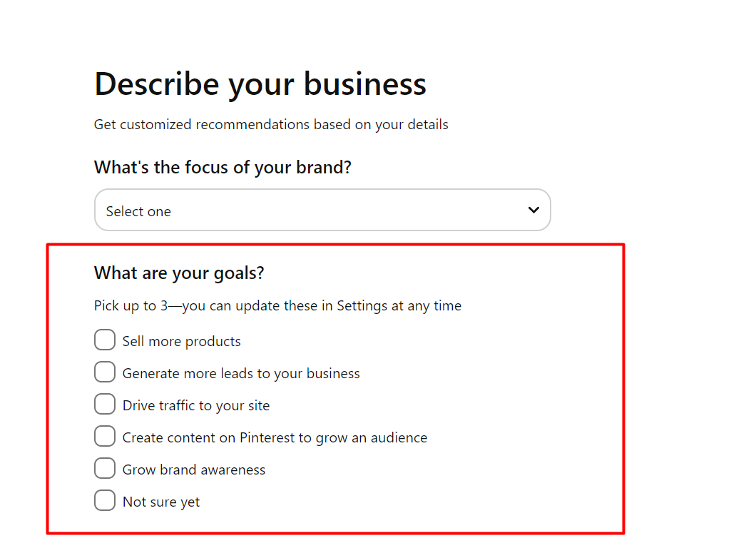Mark the 'Not sure yet' checkbox

point(105,501)
